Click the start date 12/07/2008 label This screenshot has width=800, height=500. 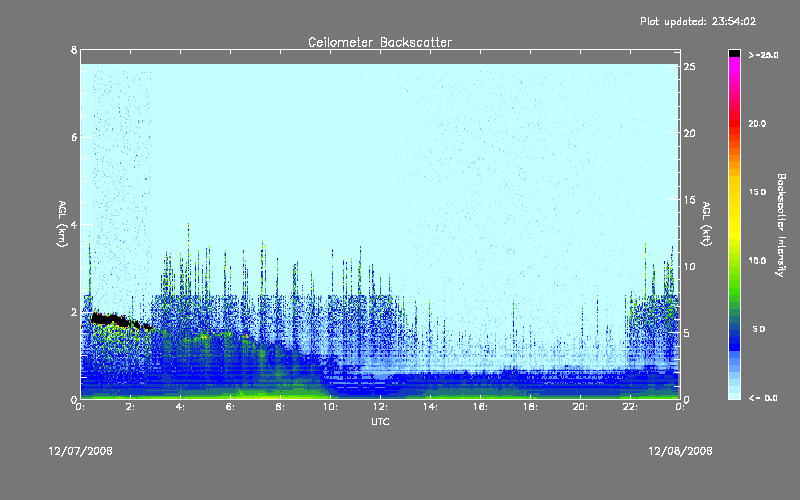click(x=81, y=451)
